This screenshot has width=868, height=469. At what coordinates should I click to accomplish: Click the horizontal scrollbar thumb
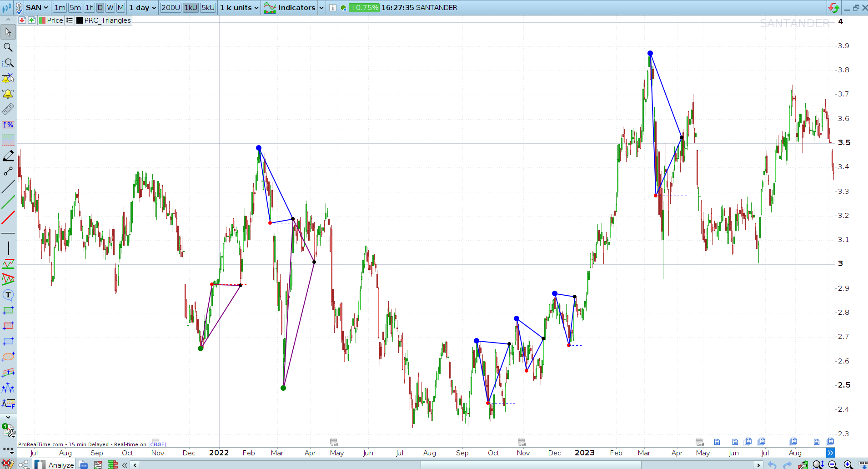click(531, 465)
